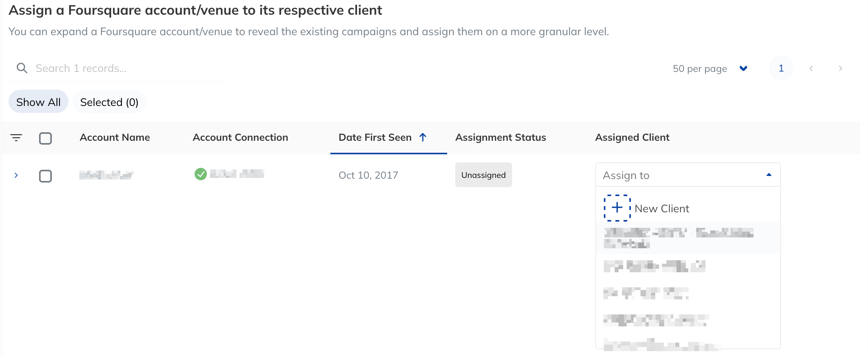Viewport: 868px width, 355px height.
Task: Check the Oct 10, 2017 row checkbox
Action: [45, 176]
